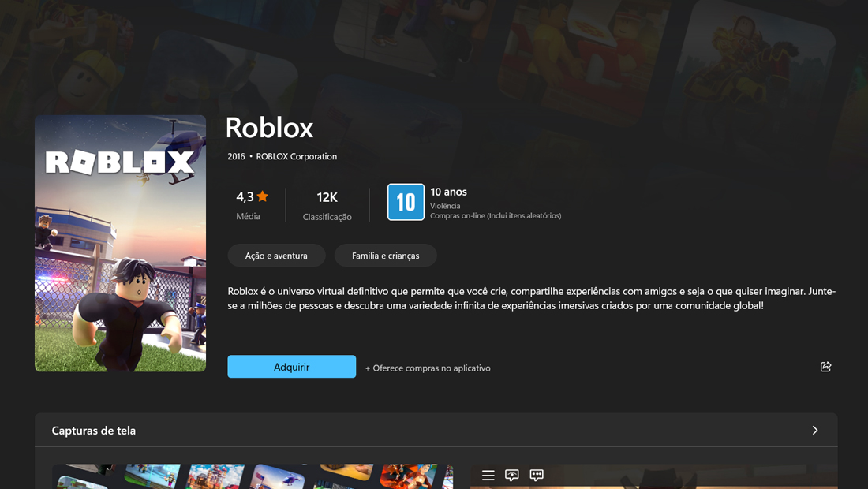Image resolution: width=868 pixels, height=489 pixels.
Task: Click the Adquirir button
Action: [x=292, y=367]
